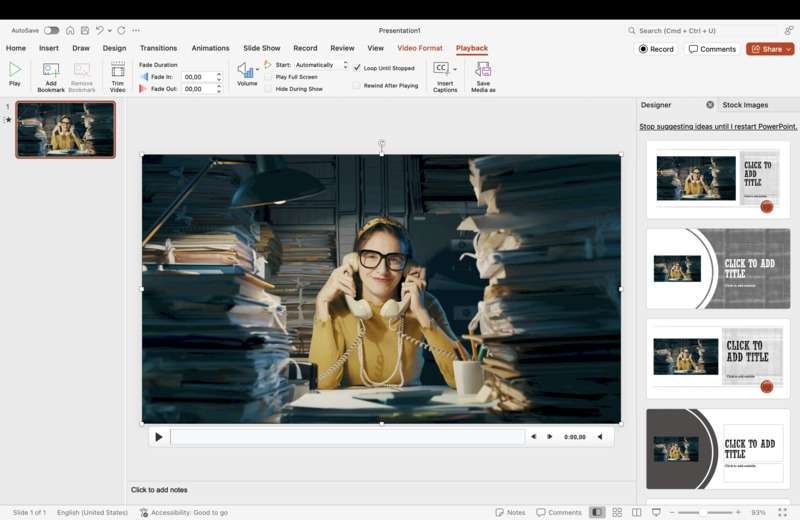This screenshot has width=800, height=520.
Task: Click the zoom slider in status bar
Action: 705,512
